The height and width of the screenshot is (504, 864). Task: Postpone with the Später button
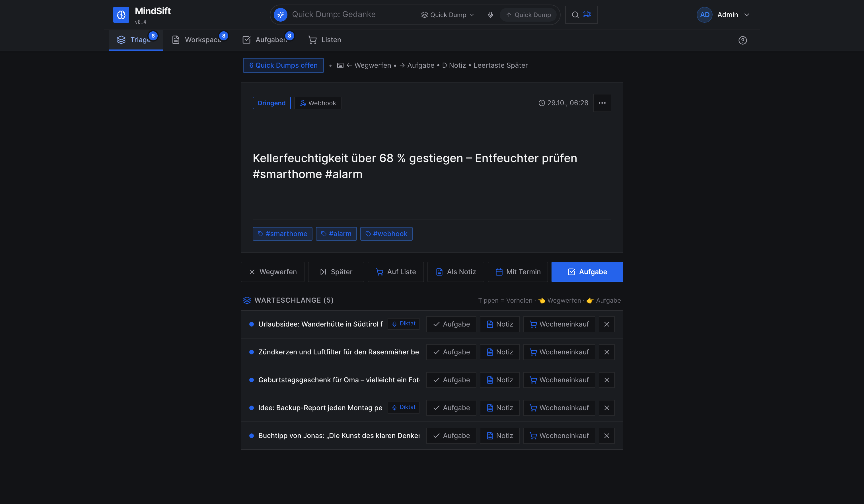[336, 272]
